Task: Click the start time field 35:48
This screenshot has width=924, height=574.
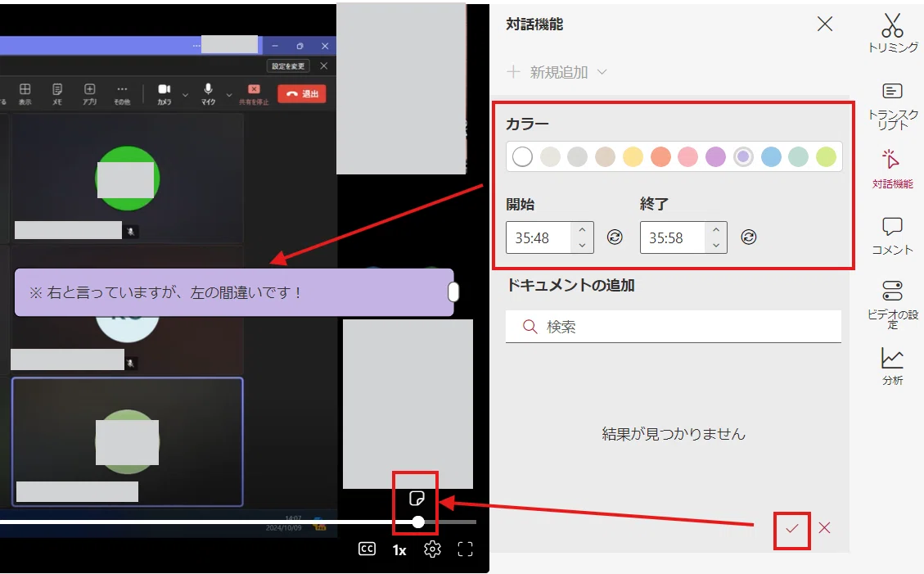Action: [538, 237]
